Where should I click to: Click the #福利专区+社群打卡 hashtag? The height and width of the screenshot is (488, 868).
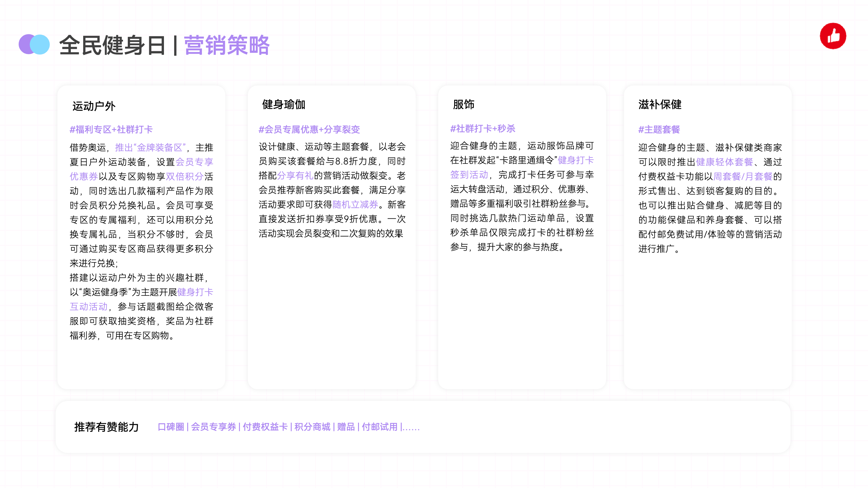click(111, 129)
